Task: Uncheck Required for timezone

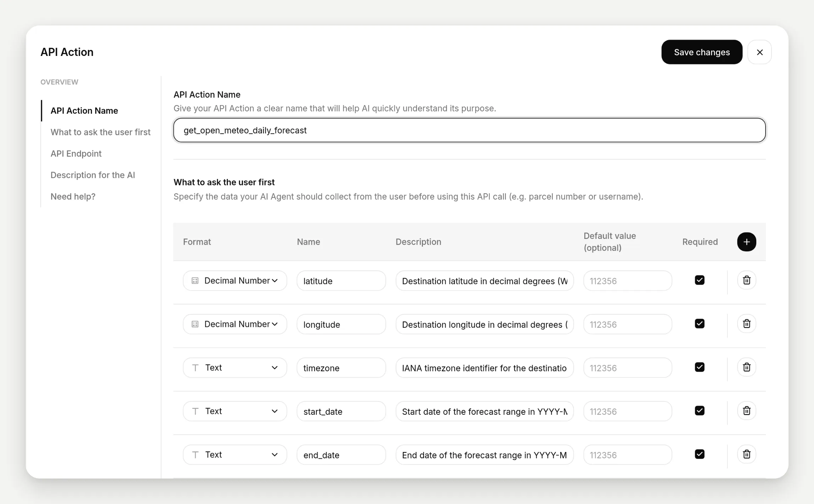Action: (x=700, y=367)
